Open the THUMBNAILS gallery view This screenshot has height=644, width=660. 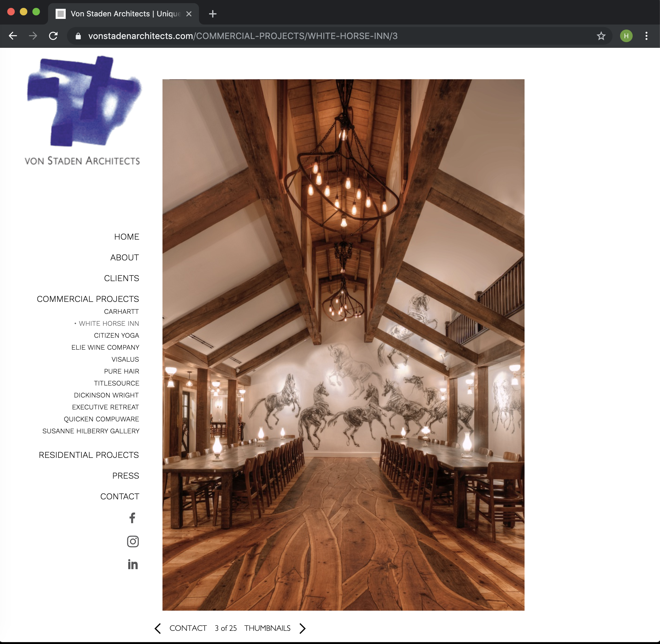coord(267,628)
